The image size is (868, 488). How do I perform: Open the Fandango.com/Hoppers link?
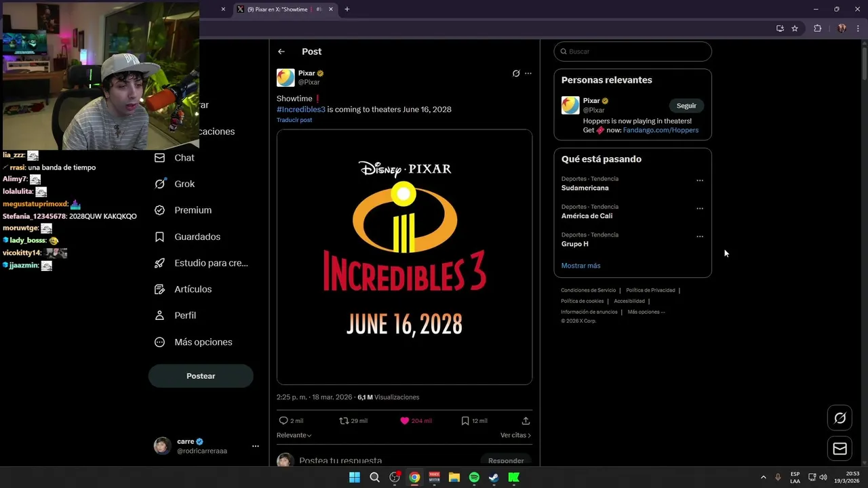[x=660, y=130]
